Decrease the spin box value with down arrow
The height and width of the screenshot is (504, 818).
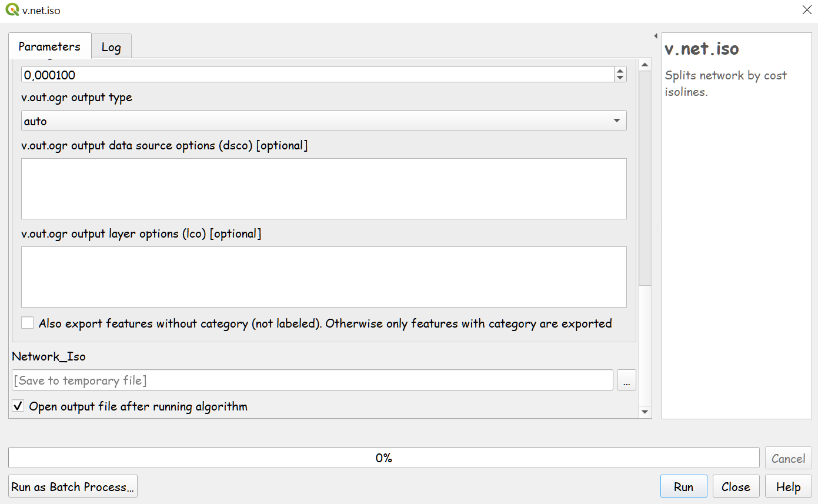pyautogui.click(x=620, y=78)
